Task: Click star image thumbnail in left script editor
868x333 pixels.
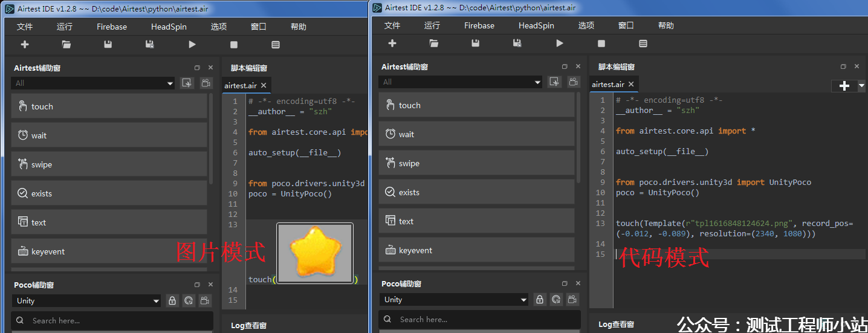Action: pos(315,254)
